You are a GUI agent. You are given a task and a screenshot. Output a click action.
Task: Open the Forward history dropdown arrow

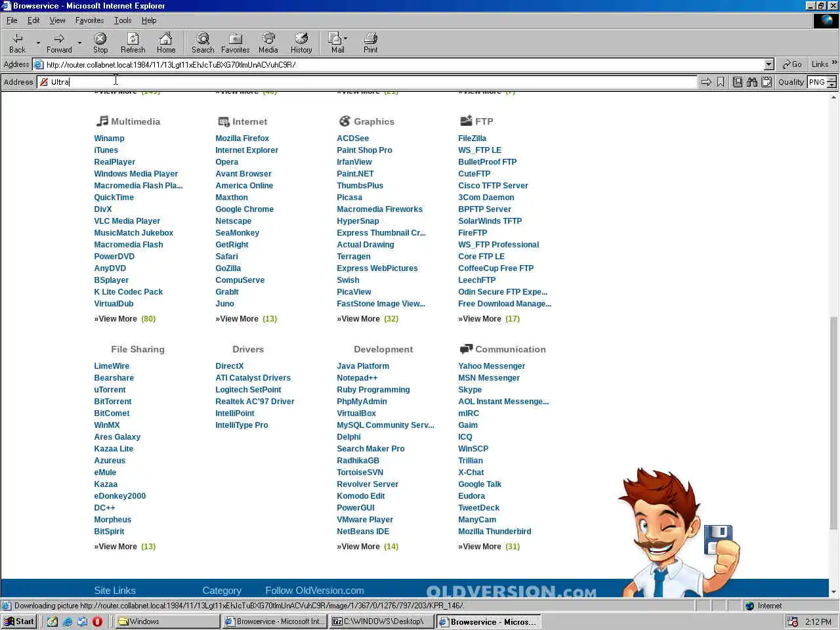(79, 43)
